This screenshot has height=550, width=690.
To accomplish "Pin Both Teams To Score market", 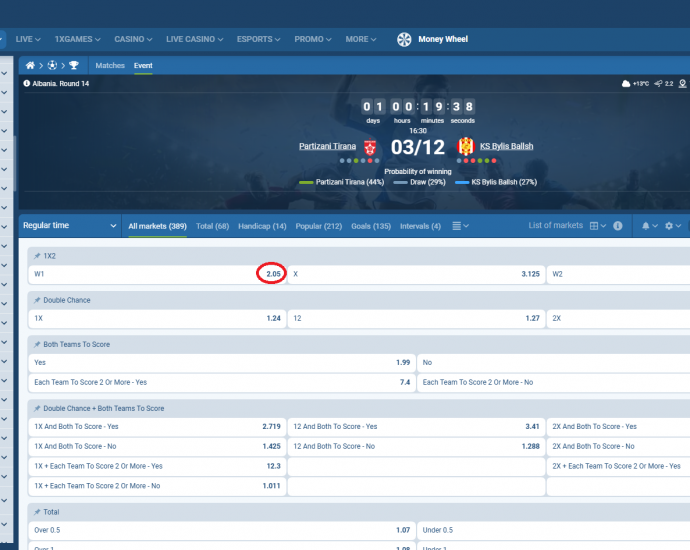I will (x=37, y=345).
